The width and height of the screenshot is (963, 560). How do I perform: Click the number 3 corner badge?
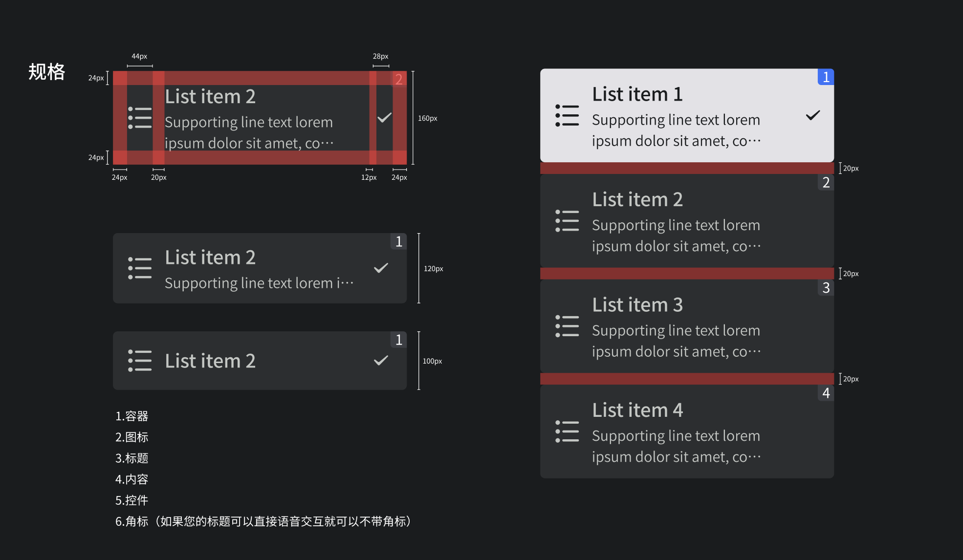[x=826, y=287]
